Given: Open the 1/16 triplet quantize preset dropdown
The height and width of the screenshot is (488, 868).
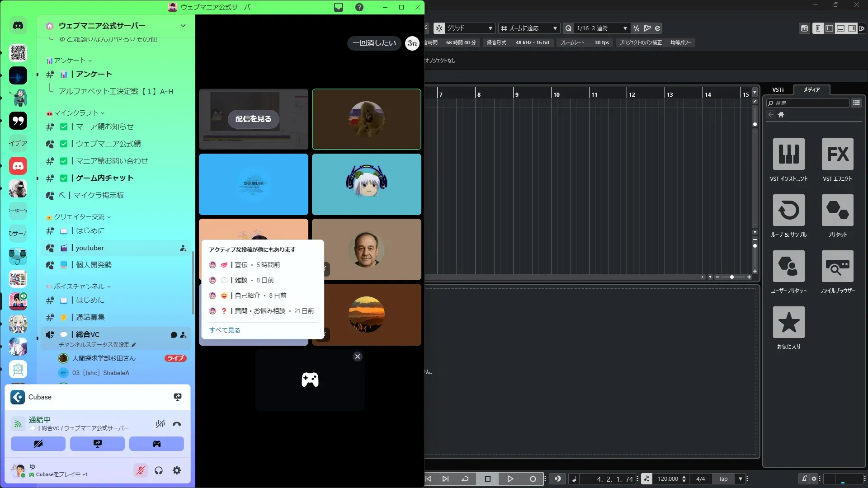Looking at the screenshot, I should pos(601,28).
